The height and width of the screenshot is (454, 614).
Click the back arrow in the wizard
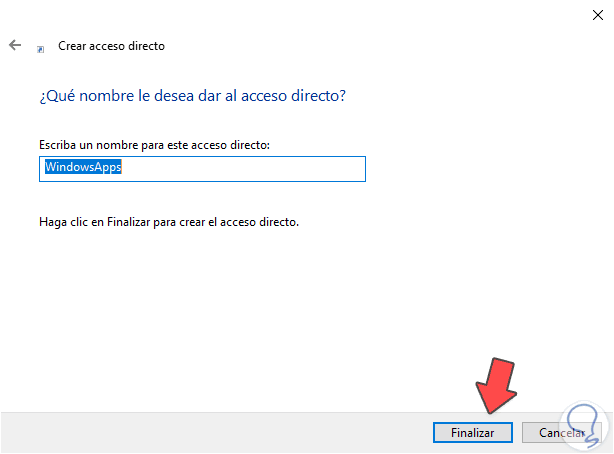tap(15, 46)
